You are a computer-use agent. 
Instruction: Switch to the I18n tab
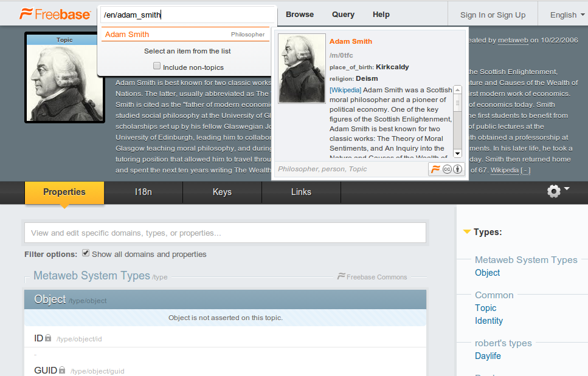pos(144,192)
